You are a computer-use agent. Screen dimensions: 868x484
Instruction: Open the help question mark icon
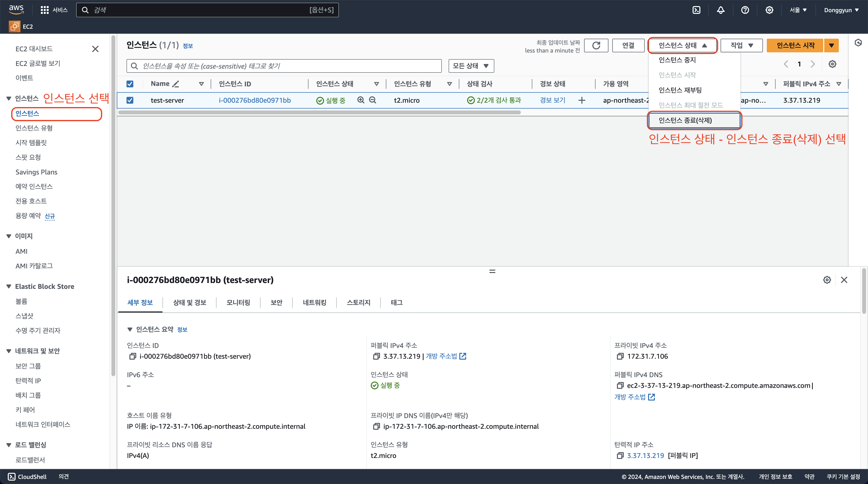pos(745,10)
